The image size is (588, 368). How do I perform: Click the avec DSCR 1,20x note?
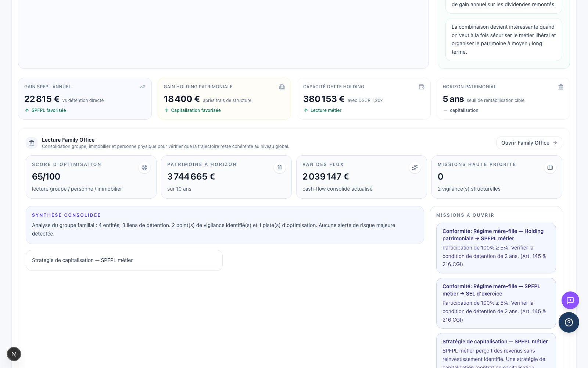click(365, 100)
